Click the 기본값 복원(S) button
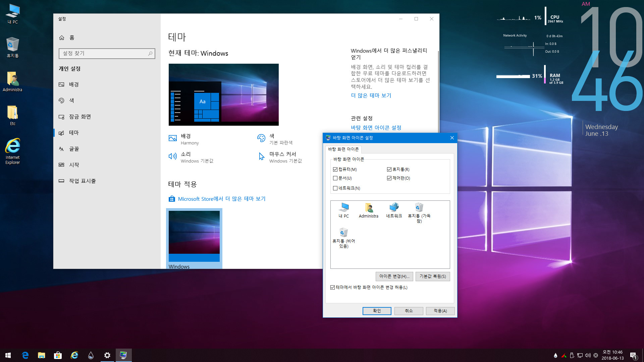This screenshot has height=362, width=644. pos(433,277)
